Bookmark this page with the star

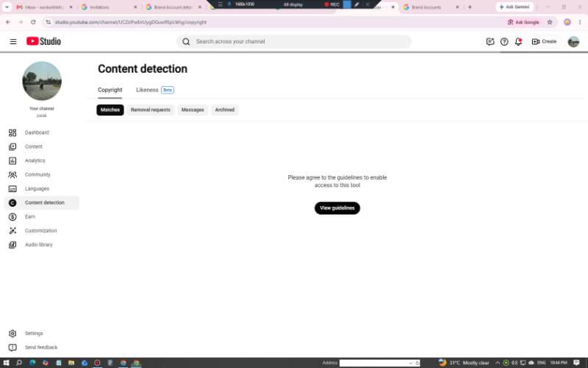[x=550, y=22]
